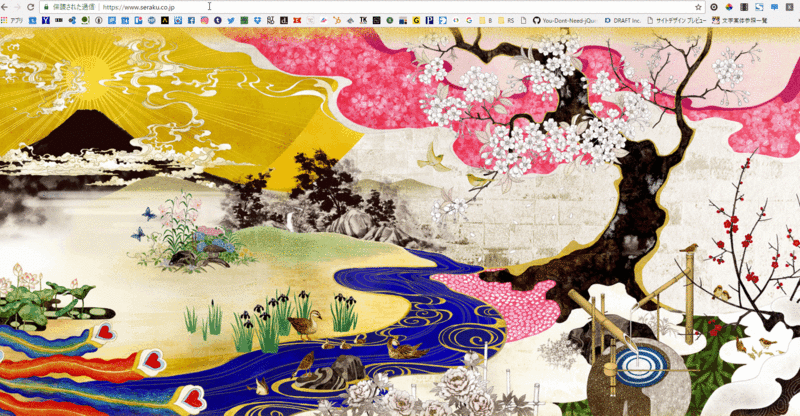The width and height of the screenshot is (800, 416).
Task: Open the TK bookmark icon
Action: (363, 20)
